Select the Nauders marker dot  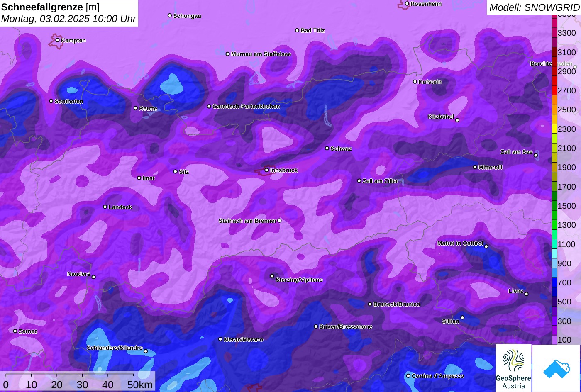(93, 277)
